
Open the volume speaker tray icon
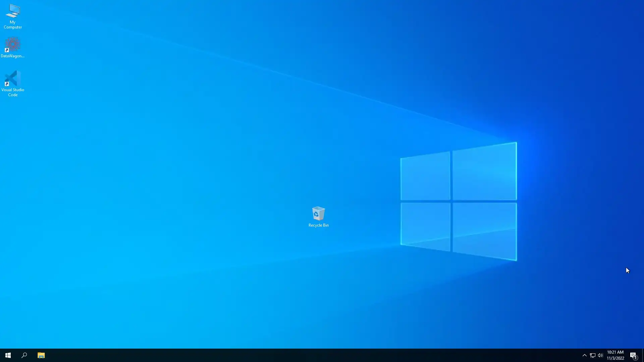600,355
